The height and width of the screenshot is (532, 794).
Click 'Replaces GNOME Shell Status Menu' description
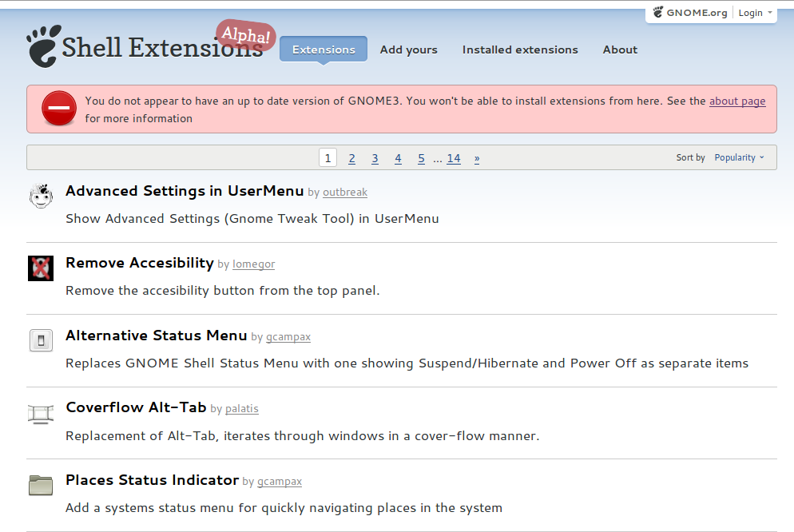click(407, 363)
